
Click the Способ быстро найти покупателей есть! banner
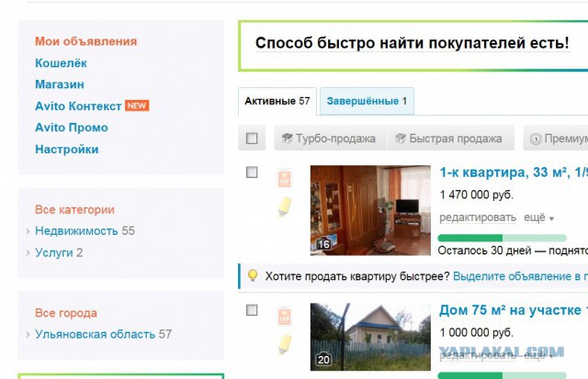[413, 43]
